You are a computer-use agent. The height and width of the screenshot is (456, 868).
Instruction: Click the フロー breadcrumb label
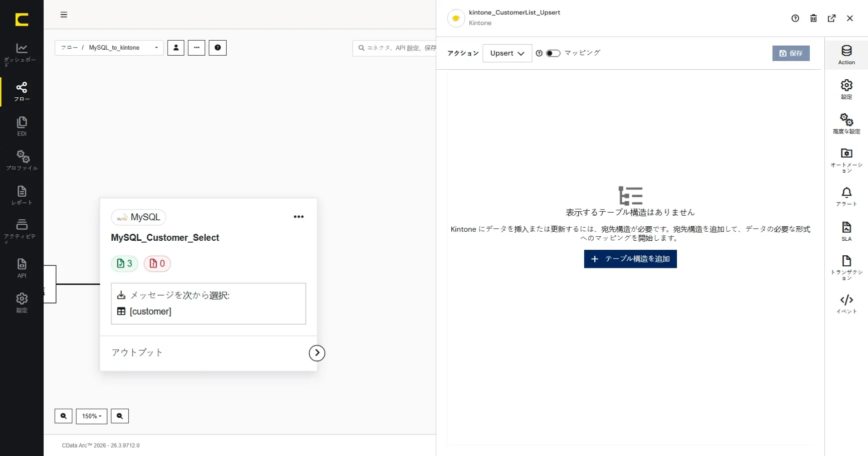tap(69, 48)
